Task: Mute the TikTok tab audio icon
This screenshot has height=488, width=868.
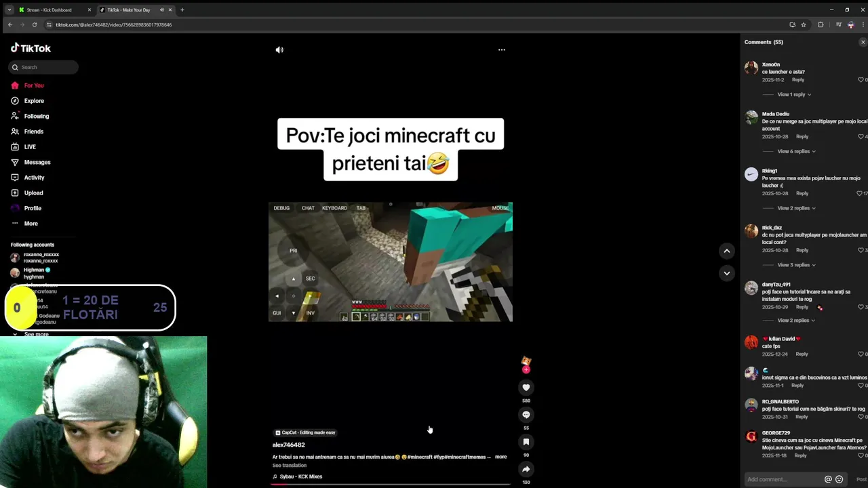Action: pyautogui.click(x=161, y=10)
